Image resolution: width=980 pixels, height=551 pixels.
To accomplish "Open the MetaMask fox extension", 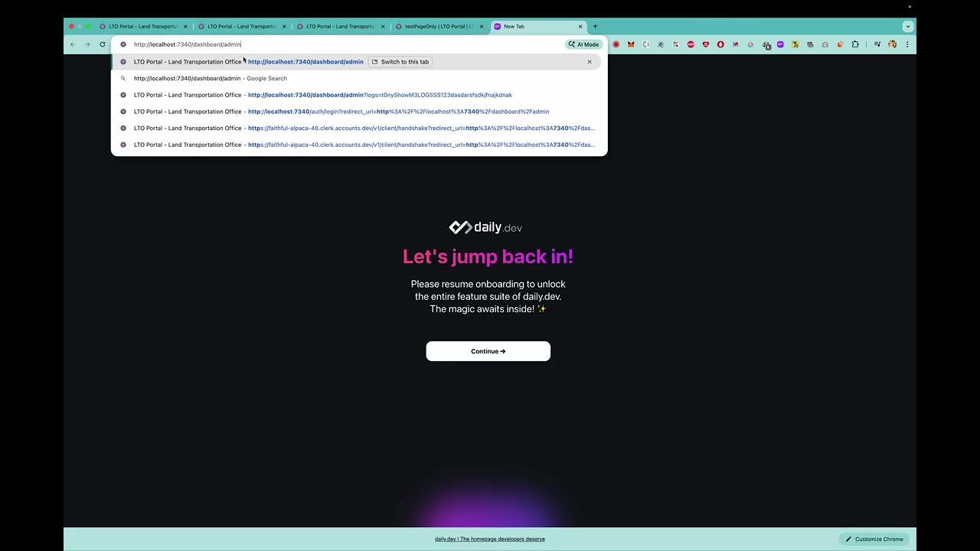I will click(x=631, y=44).
